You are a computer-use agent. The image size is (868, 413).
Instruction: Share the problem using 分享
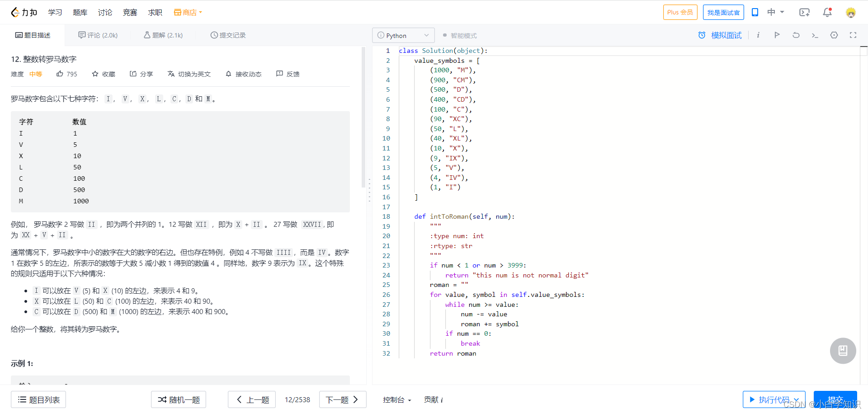click(142, 74)
